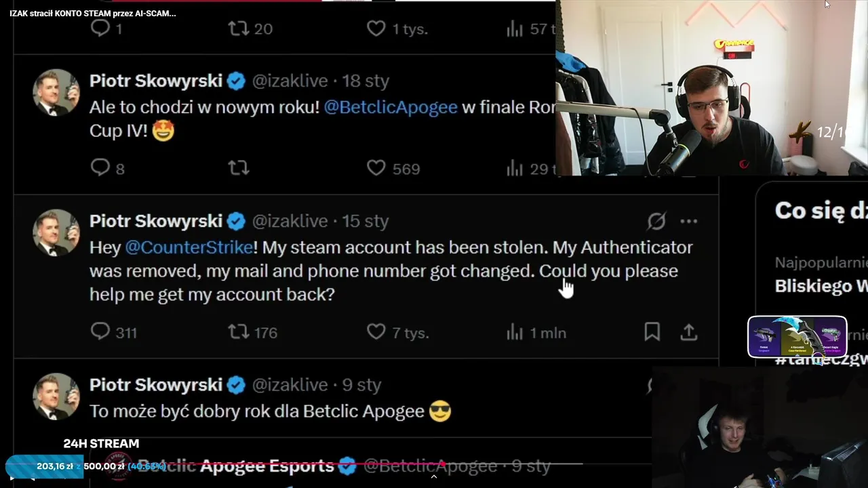Reply to the 18 sty Betclic tweet

click(x=100, y=167)
